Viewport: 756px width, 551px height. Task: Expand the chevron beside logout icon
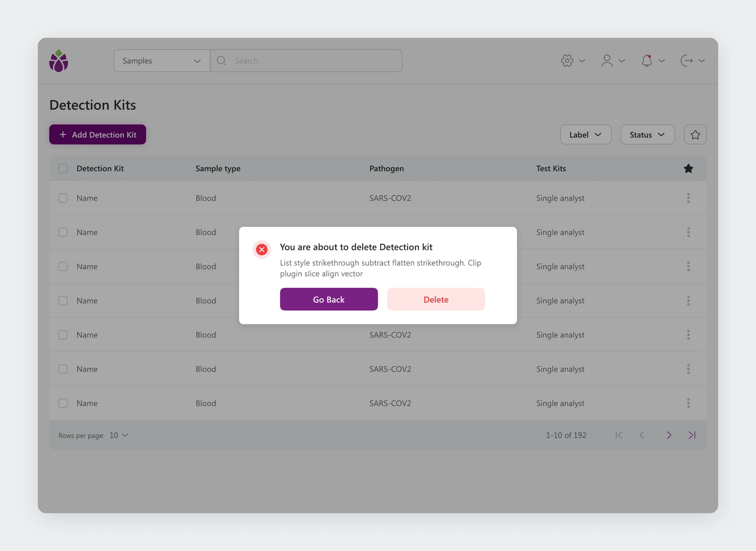click(x=702, y=61)
